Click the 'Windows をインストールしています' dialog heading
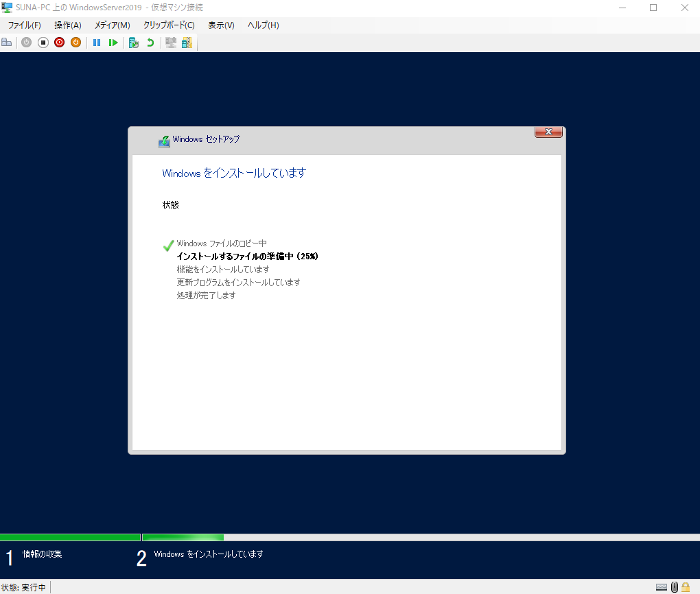Screen dimensions: 700x594 pos(234,173)
